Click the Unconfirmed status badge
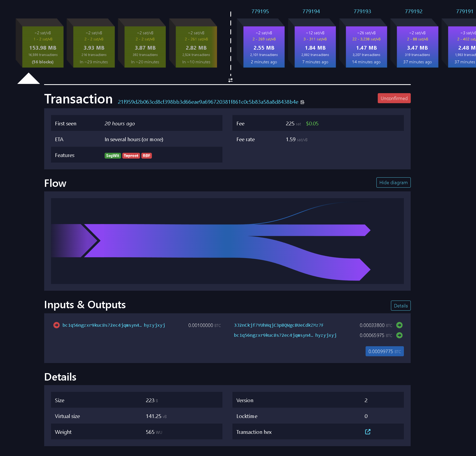The image size is (476, 456). click(394, 98)
